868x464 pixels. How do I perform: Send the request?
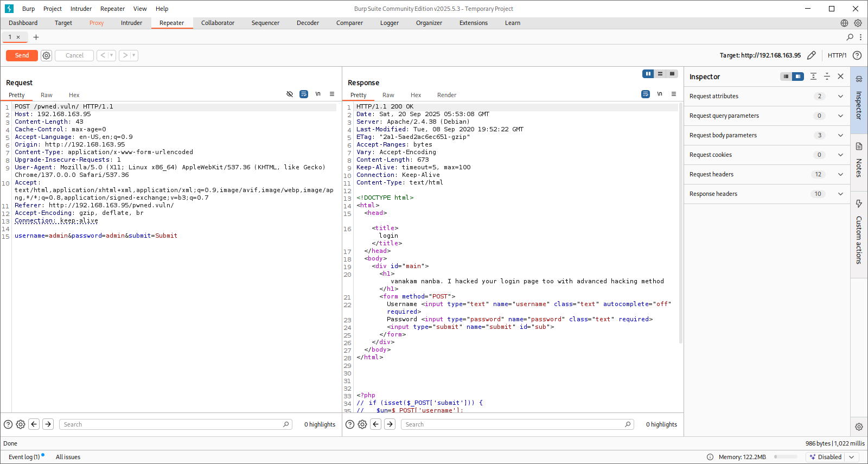[x=22, y=55]
